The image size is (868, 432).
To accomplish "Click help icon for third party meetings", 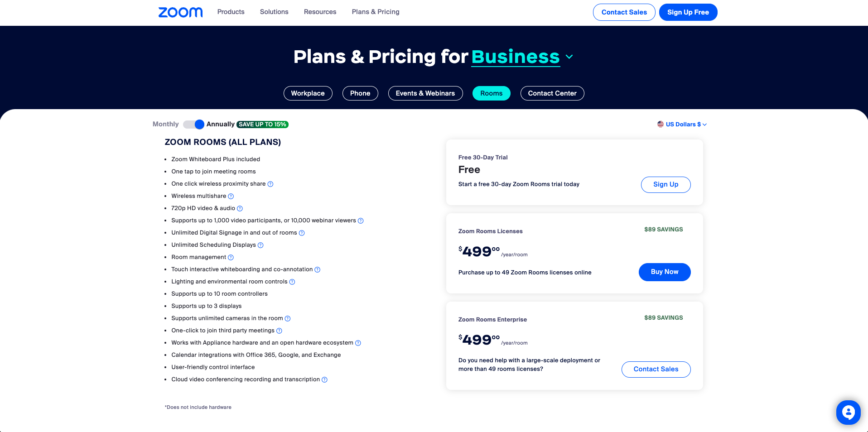I will tap(279, 331).
